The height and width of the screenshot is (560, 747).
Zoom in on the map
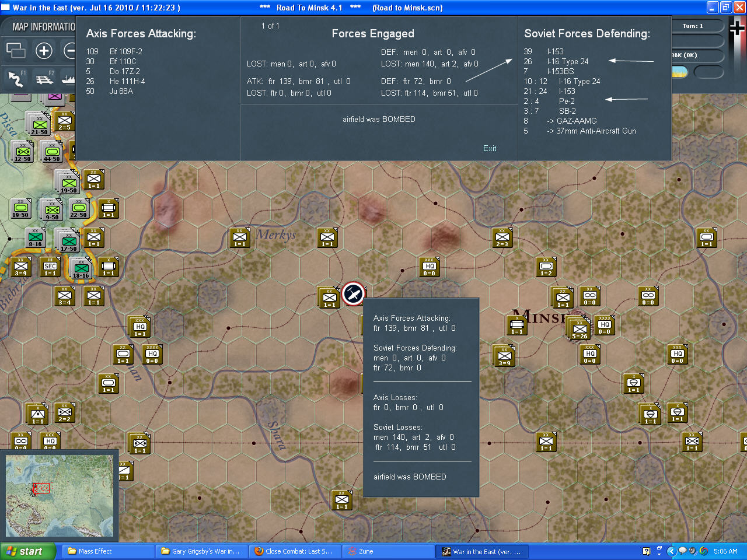click(44, 51)
